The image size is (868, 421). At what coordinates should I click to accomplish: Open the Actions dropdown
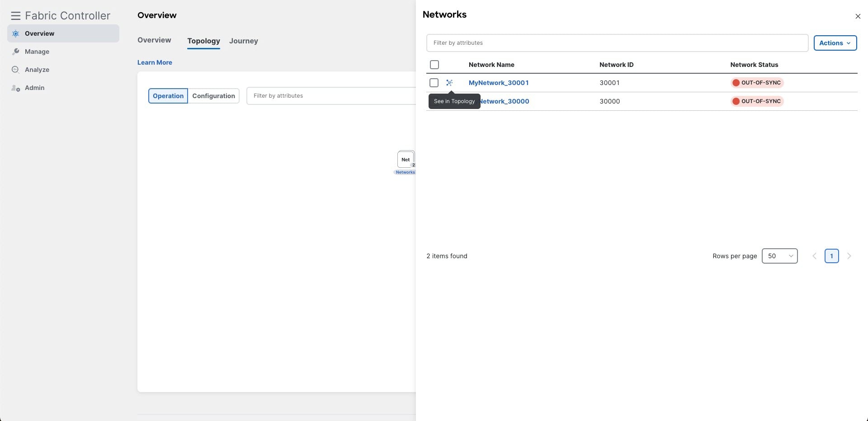click(x=835, y=43)
